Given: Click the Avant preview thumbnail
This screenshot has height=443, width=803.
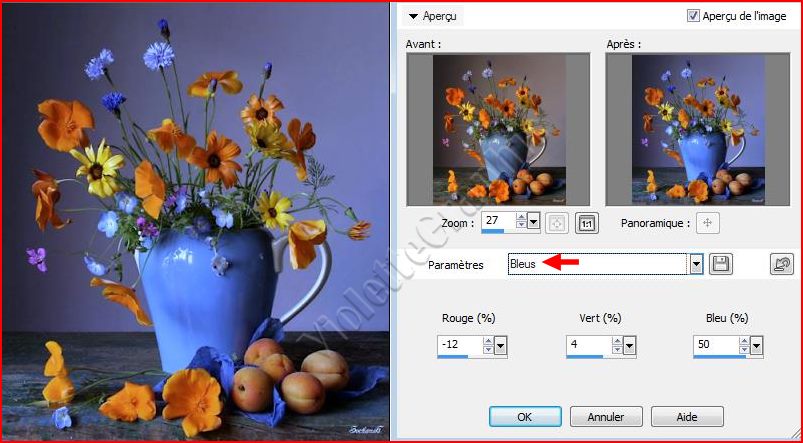Looking at the screenshot, I should coord(498,129).
